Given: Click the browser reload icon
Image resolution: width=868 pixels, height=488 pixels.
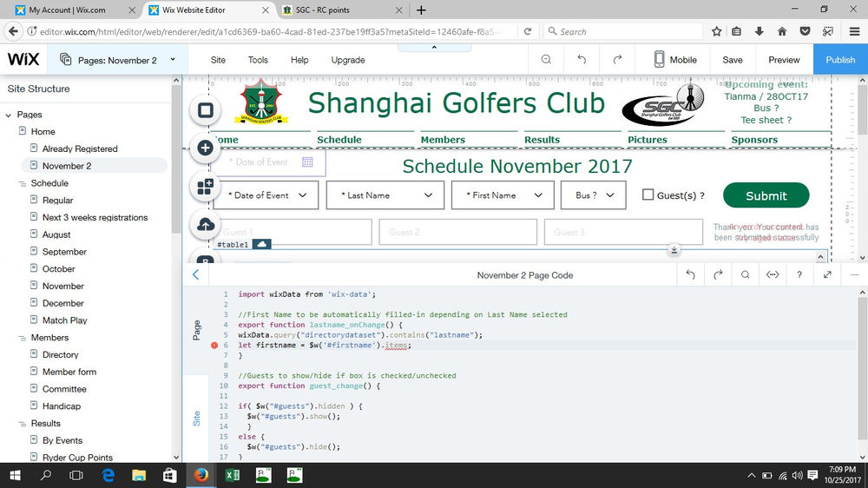Looking at the screenshot, I should pyautogui.click(x=528, y=31).
